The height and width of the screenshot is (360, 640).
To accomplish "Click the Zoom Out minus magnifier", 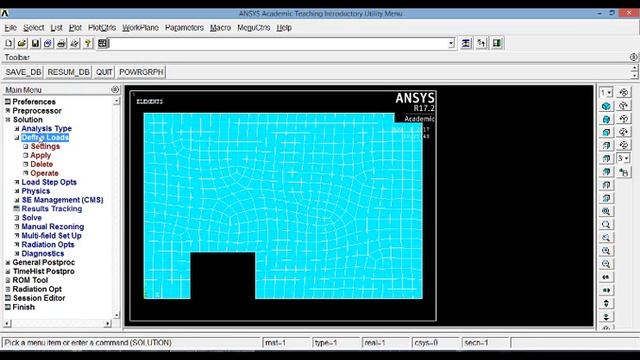I will 606,264.
